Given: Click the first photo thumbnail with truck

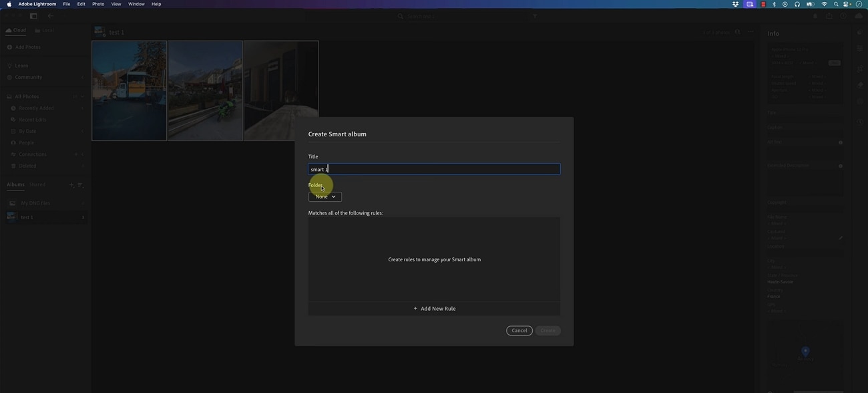Looking at the screenshot, I should pos(130,91).
